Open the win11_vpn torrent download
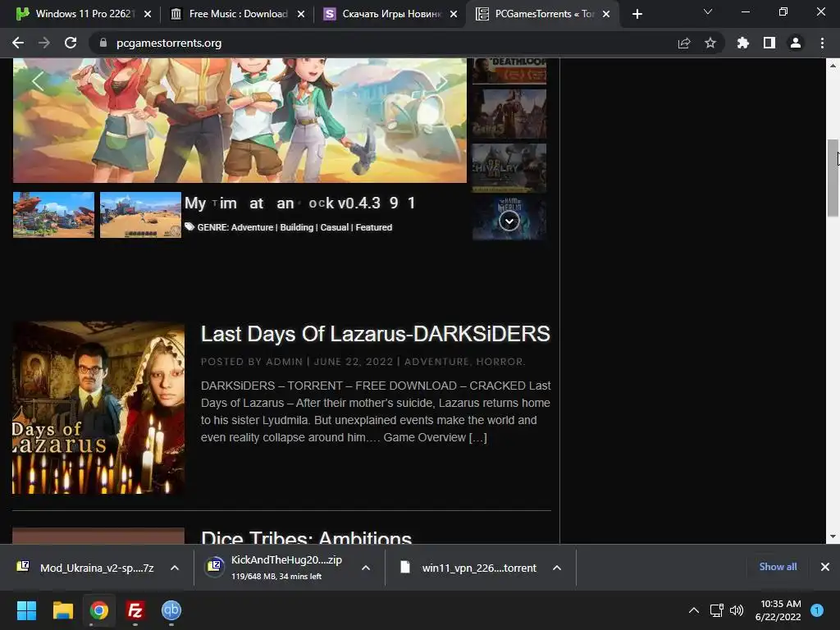840x630 pixels. click(x=468, y=568)
